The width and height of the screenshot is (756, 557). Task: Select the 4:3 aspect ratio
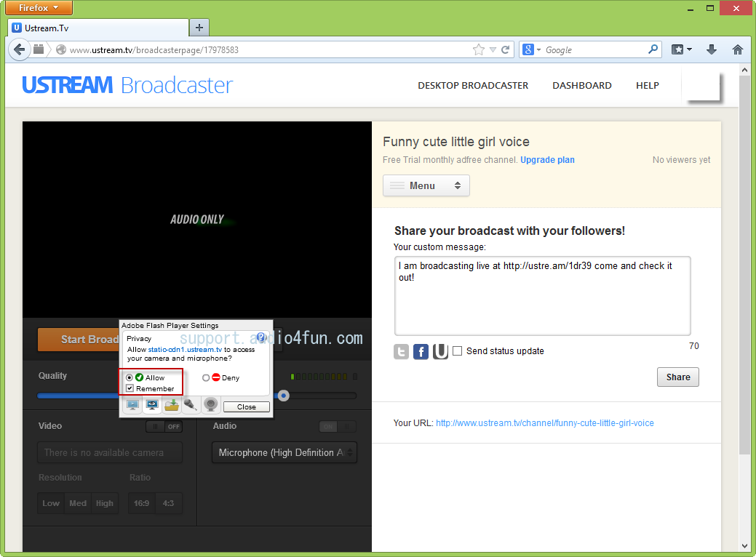pos(169,503)
